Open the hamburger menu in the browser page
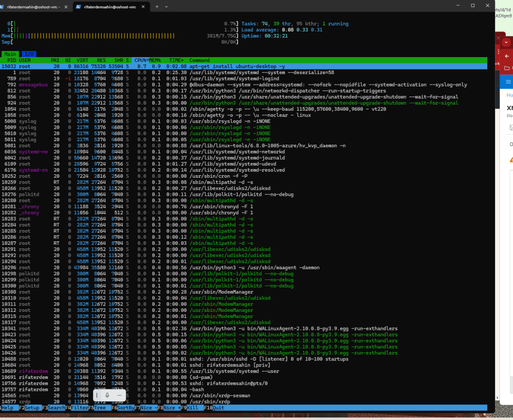The image size is (513, 420). pyautogui.click(x=508, y=82)
